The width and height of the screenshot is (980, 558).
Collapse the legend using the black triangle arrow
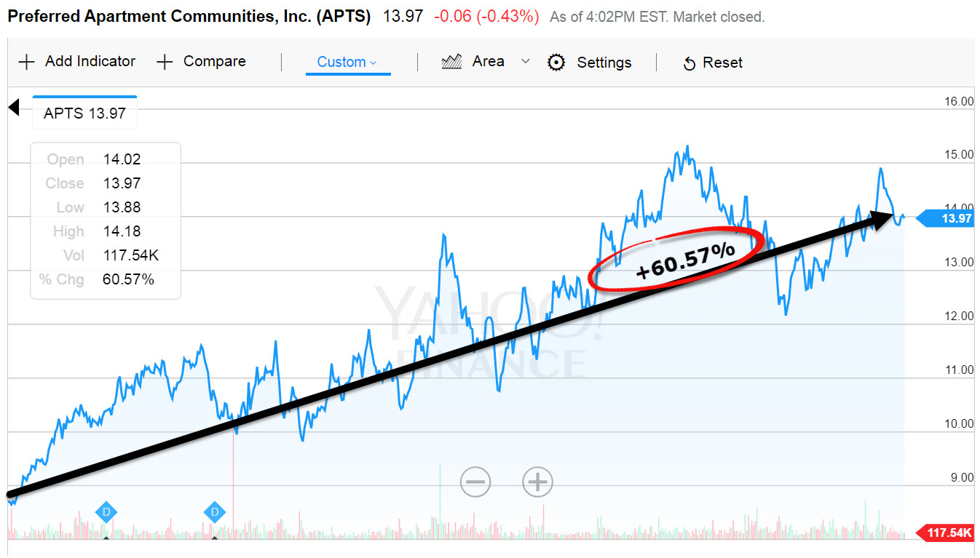[x=13, y=108]
